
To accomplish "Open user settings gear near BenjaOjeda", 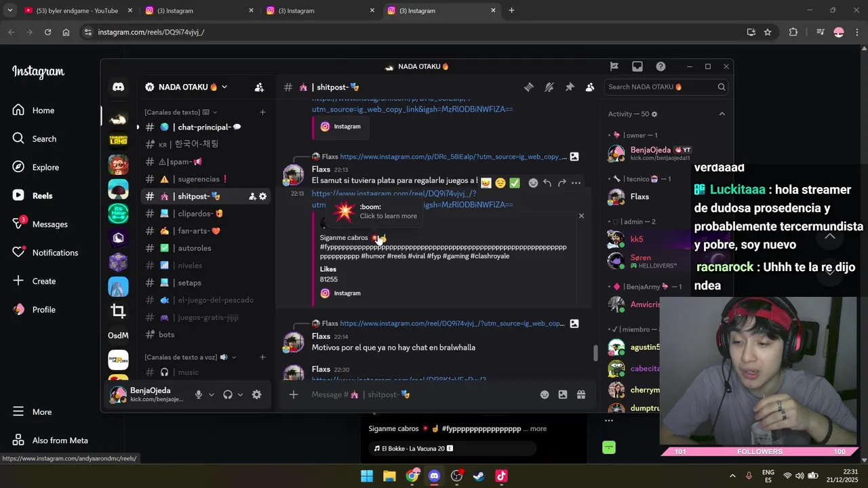I will 256,394.
